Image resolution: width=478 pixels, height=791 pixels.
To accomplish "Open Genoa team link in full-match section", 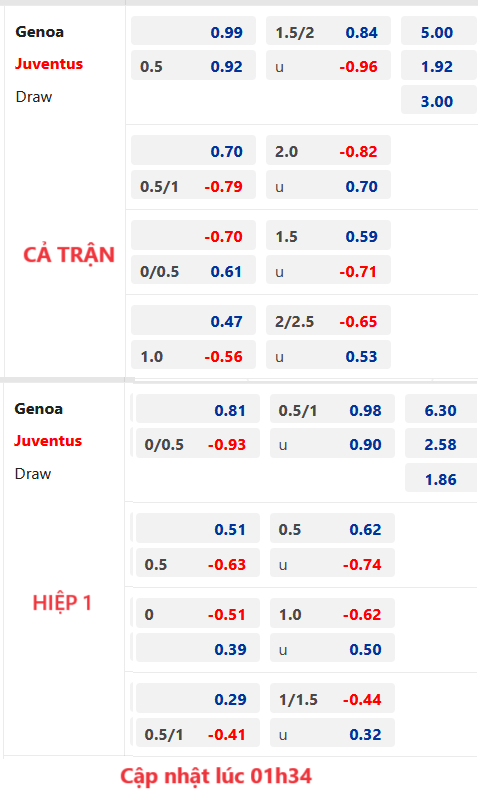I will coord(39,32).
